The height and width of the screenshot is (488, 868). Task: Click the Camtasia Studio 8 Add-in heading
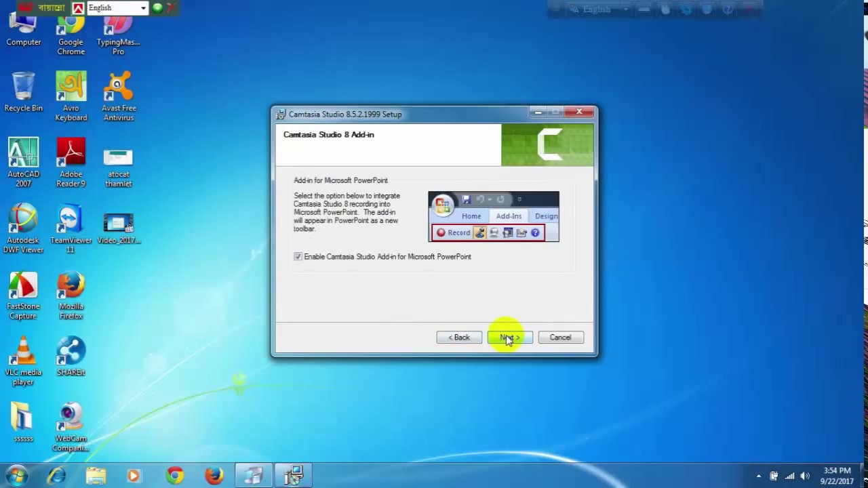(x=329, y=135)
